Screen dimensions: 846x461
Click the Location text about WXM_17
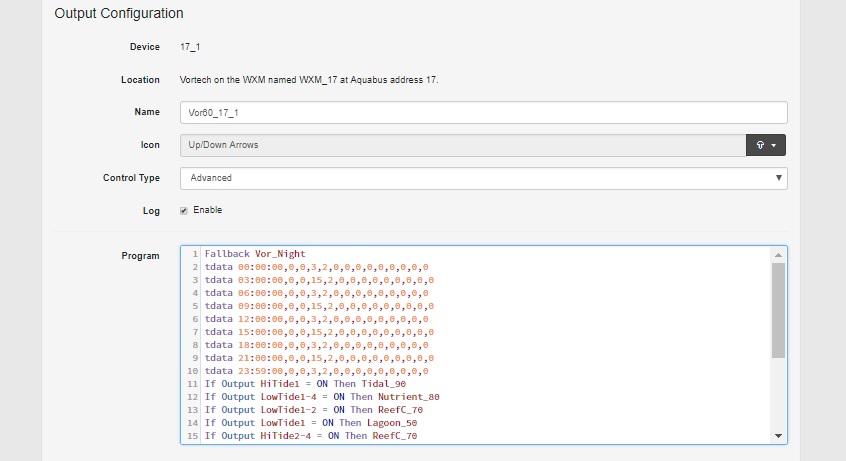(x=309, y=80)
